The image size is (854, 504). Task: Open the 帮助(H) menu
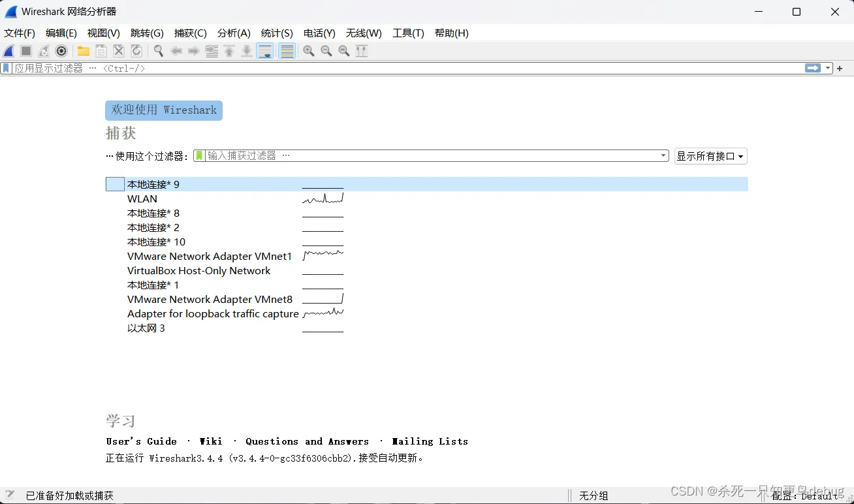pos(451,33)
